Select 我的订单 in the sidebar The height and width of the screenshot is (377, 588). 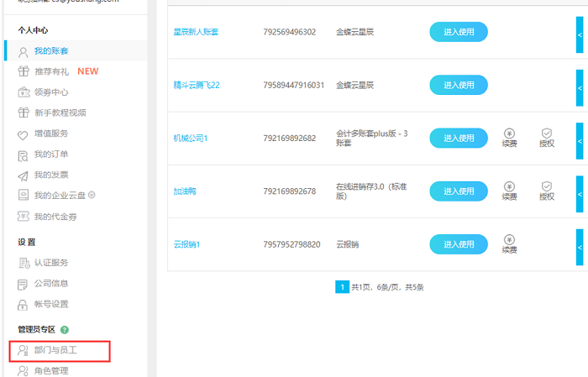pos(50,154)
